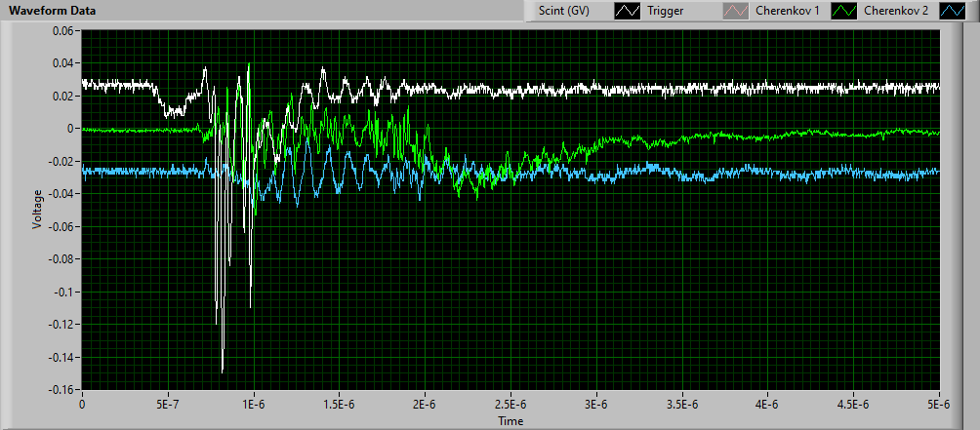Click the -0.02 voltage axis marker
Image resolution: width=980 pixels, height=430 pixels.
(61, 161)
